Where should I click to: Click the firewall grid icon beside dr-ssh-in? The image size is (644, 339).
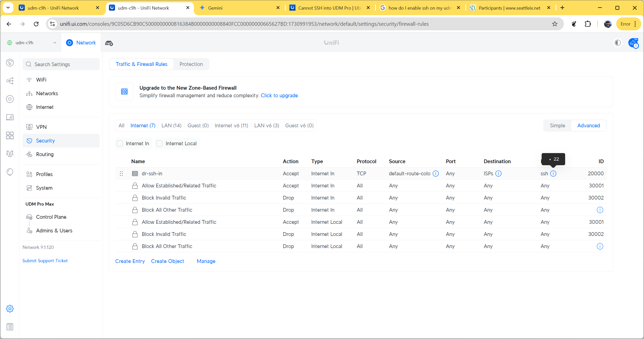coord(135,174)
